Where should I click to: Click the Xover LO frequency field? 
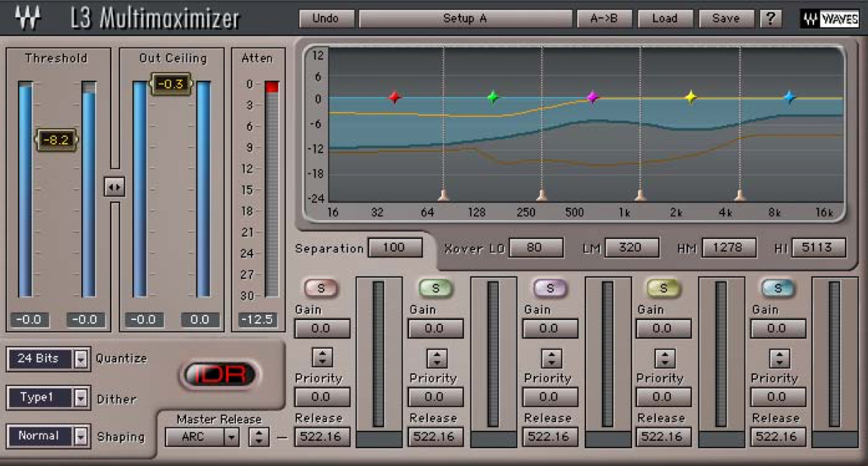click(536, 247)
